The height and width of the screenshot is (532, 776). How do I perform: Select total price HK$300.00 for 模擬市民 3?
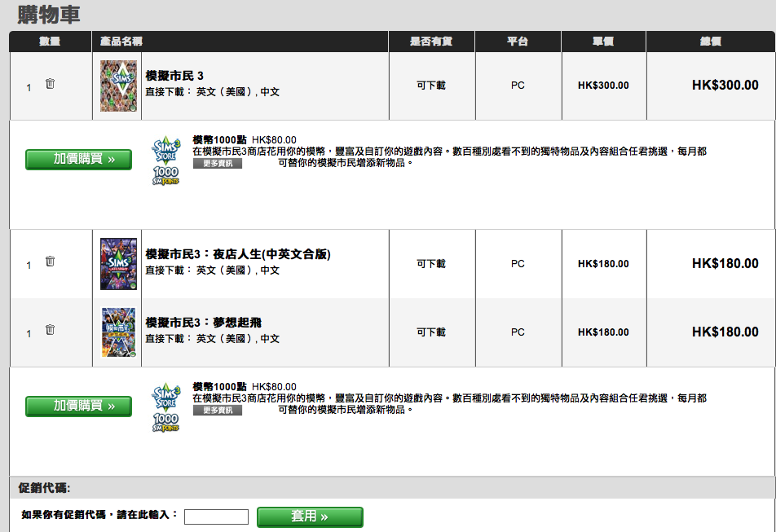click(725, 85)
